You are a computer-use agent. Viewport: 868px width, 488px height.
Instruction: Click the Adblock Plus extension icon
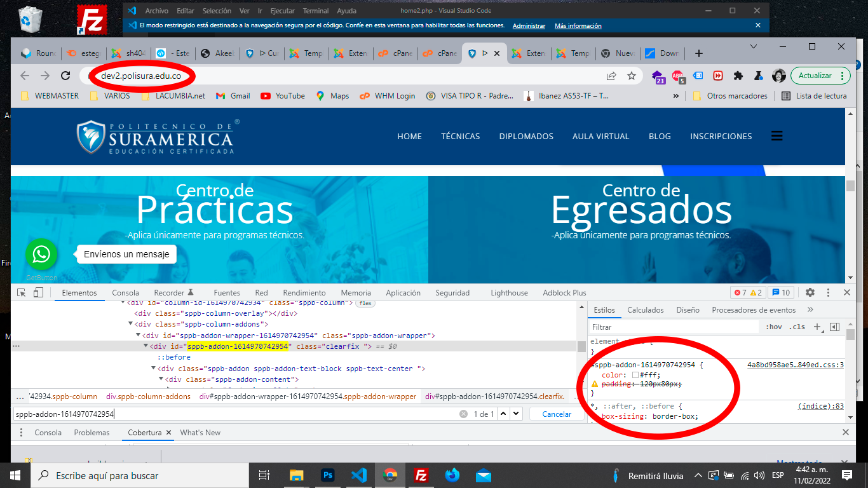(677, 76)
